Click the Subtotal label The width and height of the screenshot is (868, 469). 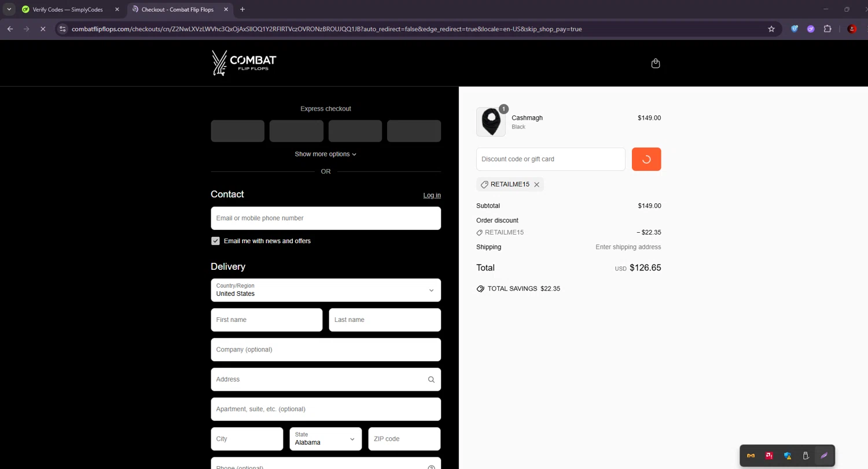488,206
